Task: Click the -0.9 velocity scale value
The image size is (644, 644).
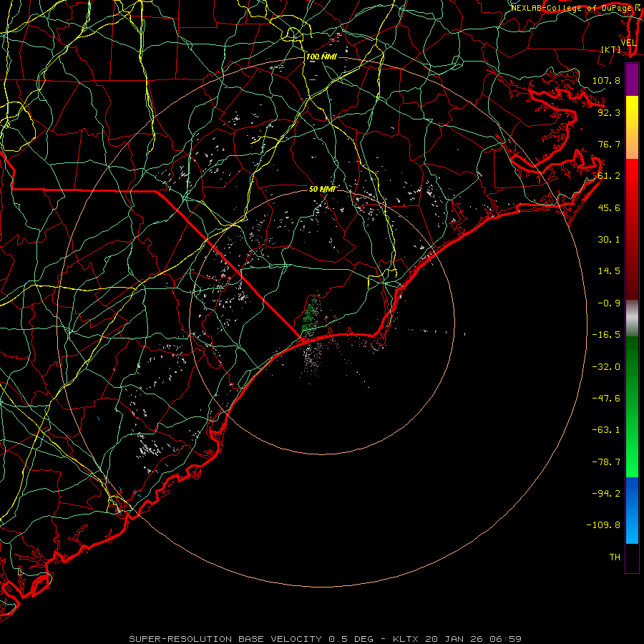Action: tap(609, 303)
